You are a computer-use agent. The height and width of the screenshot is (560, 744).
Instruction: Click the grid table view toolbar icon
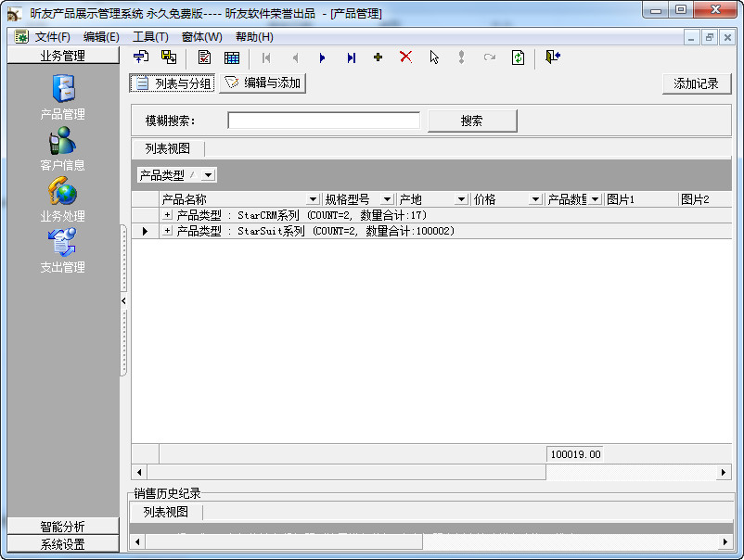pos(232,57)
